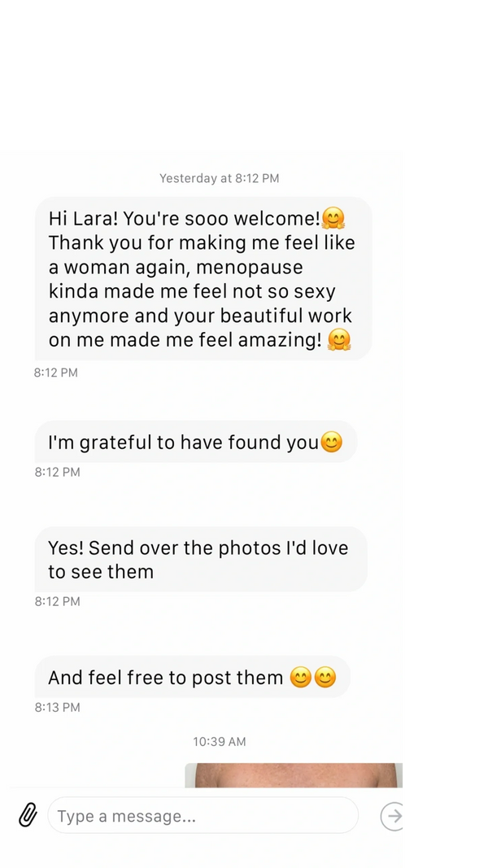This screenshot has width=488, height=868.
Task: Click the "10:39 AM" timestamp
Action: (219, 742)
